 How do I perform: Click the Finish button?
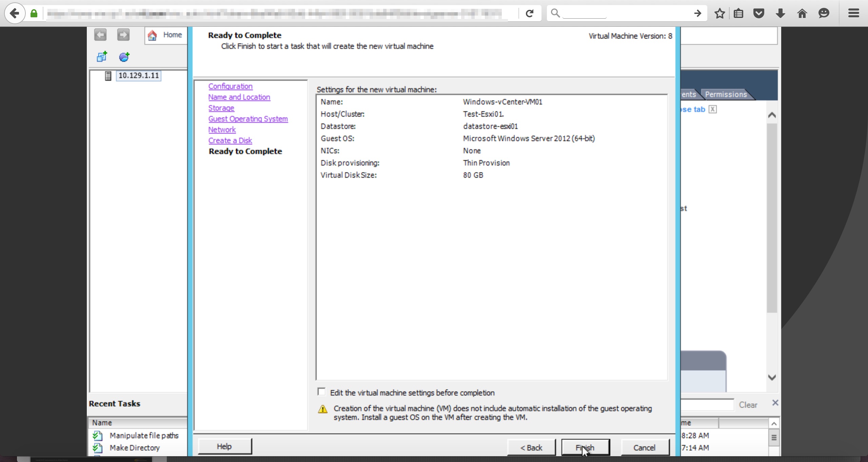[585, 447]
